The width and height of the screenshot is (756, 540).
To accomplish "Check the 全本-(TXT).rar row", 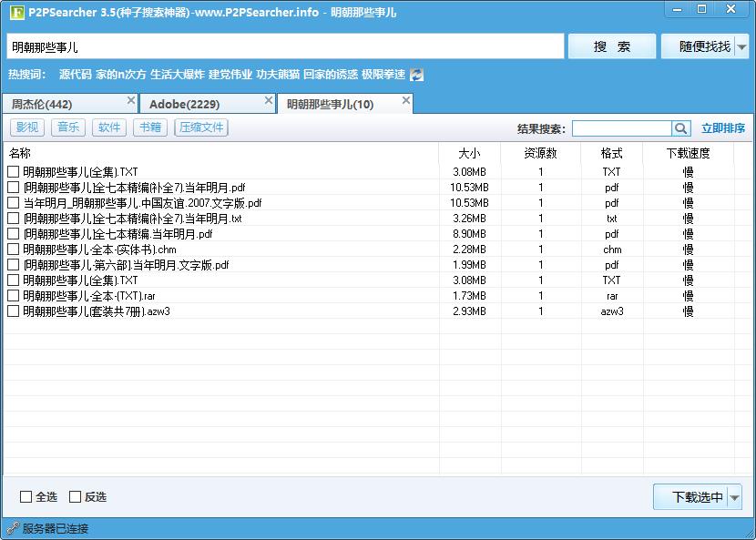I will click(14, 296).
